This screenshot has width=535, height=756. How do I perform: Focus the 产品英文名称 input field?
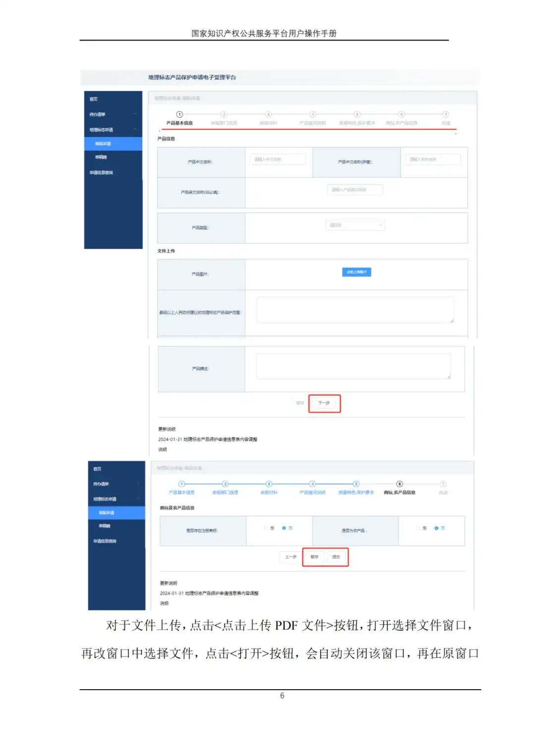tap(355, 190)
